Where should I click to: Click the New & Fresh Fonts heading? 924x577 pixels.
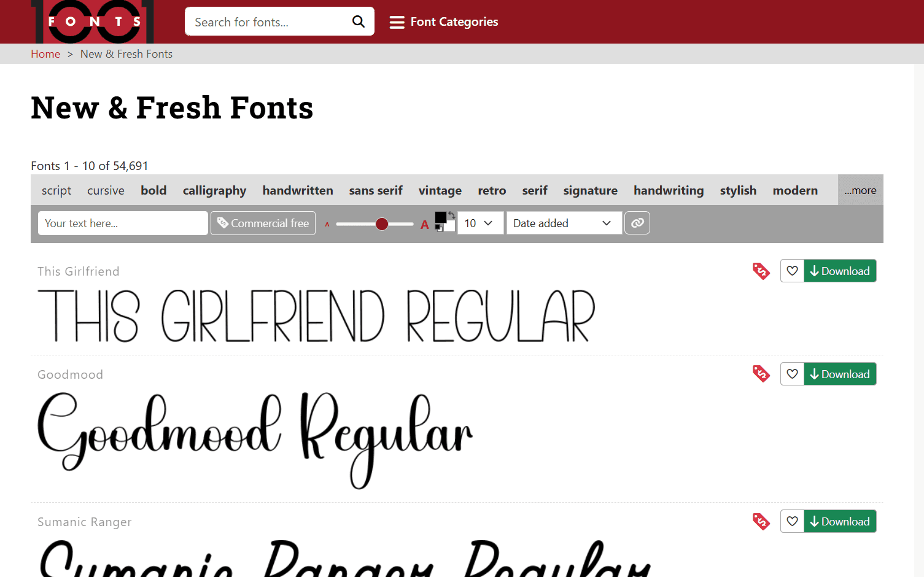click(172, 108)
